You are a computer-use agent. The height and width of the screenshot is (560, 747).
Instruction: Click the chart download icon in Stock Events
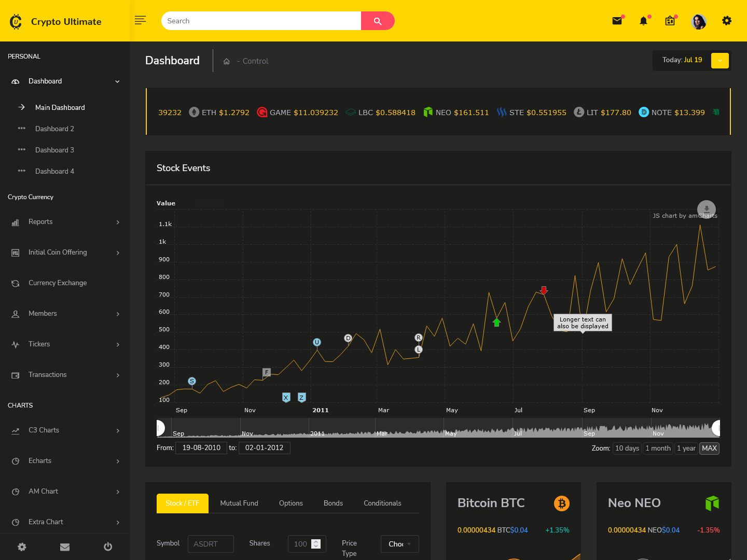tap(707, 209)
